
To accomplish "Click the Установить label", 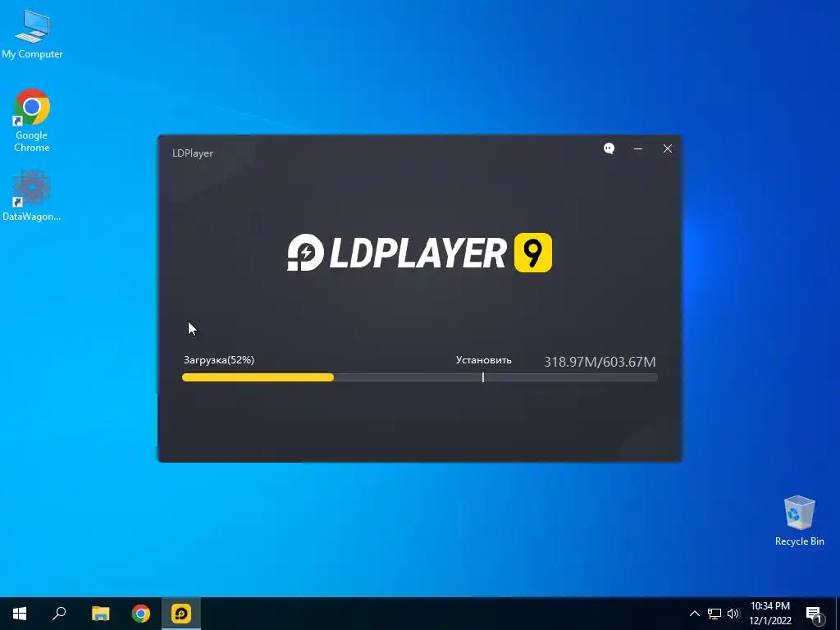I will (x=484, y=360).
